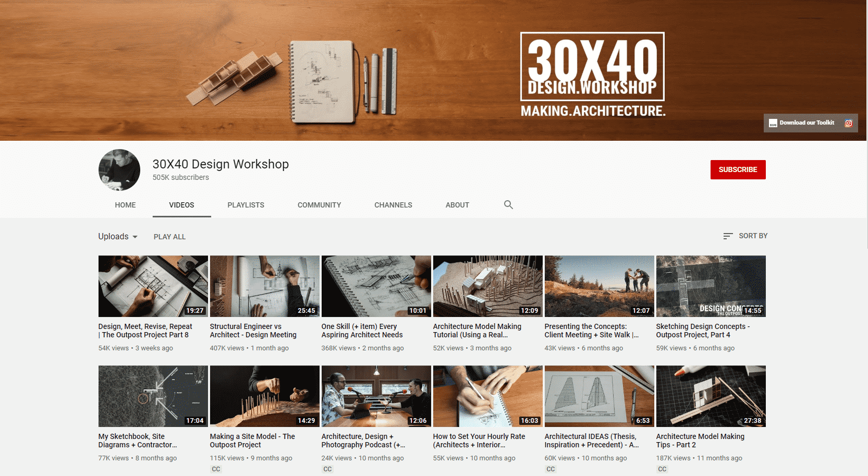Screen dimensions: 868x476
Task: View the About tab
Action: pos(457,205)
